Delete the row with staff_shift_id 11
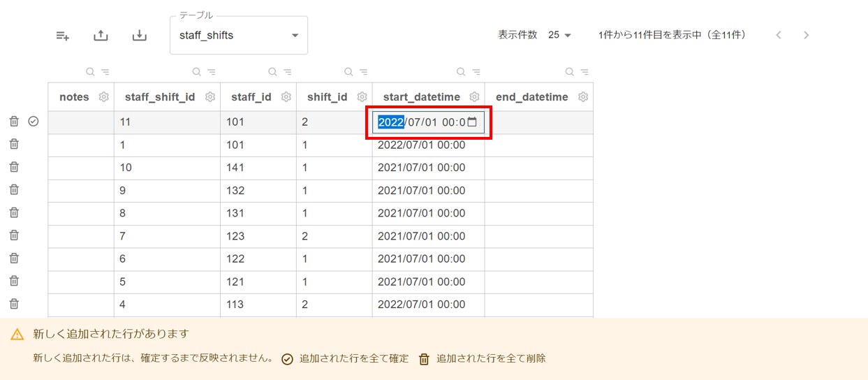This screenshot has width=868, height=380. click(14, 122)
